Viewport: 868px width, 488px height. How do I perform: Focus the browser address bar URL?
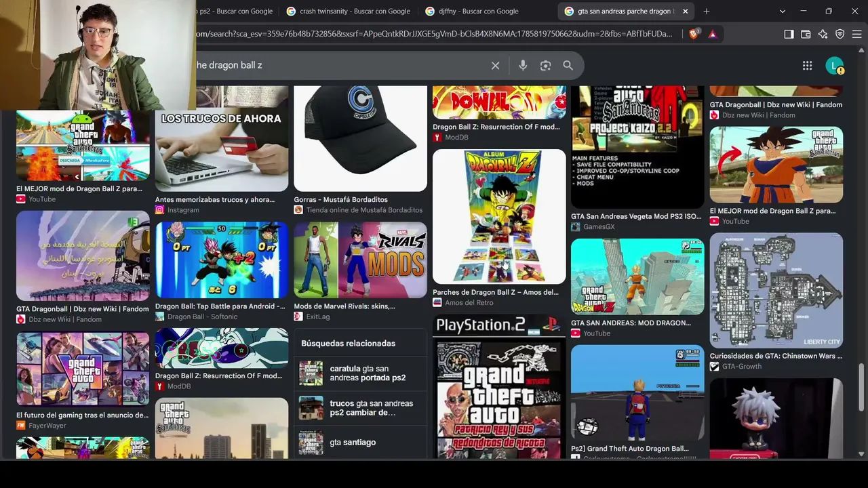[x=434, y=34]
